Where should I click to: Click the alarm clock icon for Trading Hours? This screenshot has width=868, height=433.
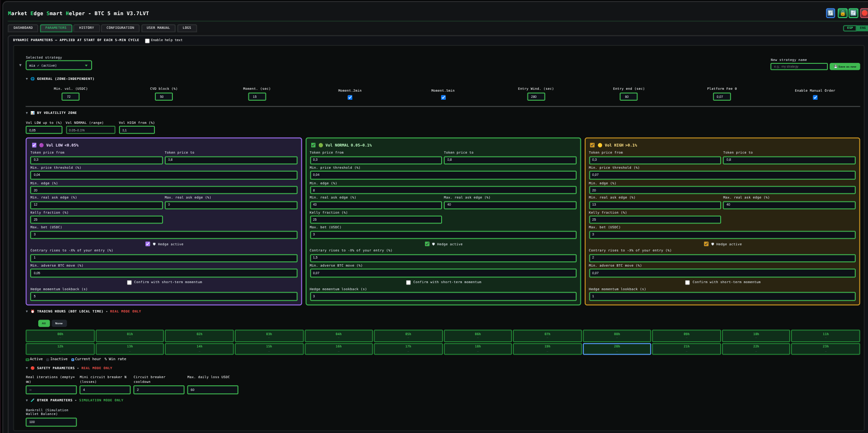point(33,312)
